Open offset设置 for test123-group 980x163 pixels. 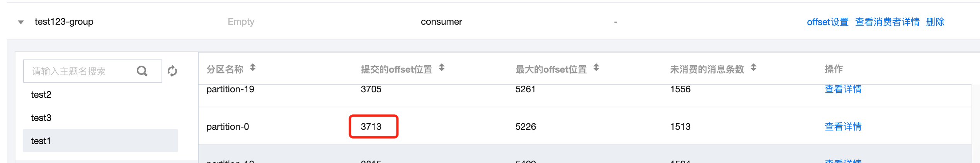827,22
